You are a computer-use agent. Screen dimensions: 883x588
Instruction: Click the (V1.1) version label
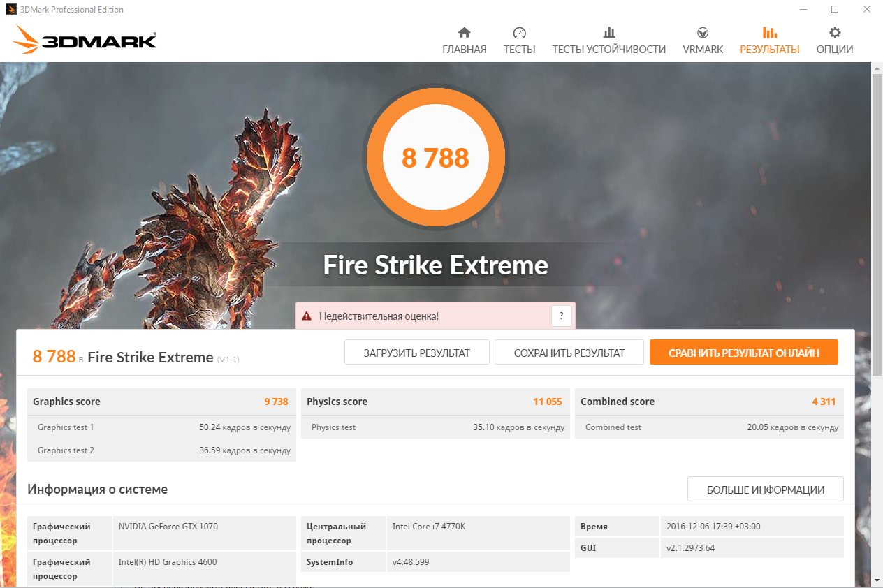coord(228,360)
